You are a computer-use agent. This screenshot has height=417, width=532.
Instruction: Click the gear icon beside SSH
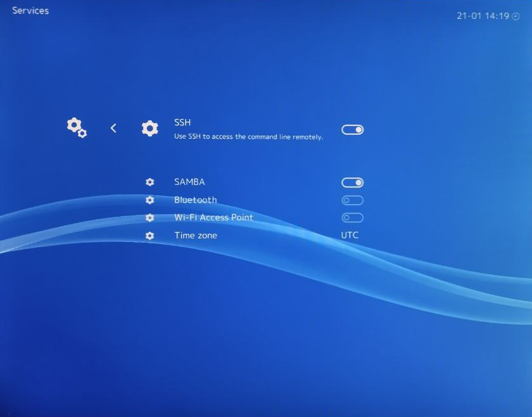pos(150,129)
